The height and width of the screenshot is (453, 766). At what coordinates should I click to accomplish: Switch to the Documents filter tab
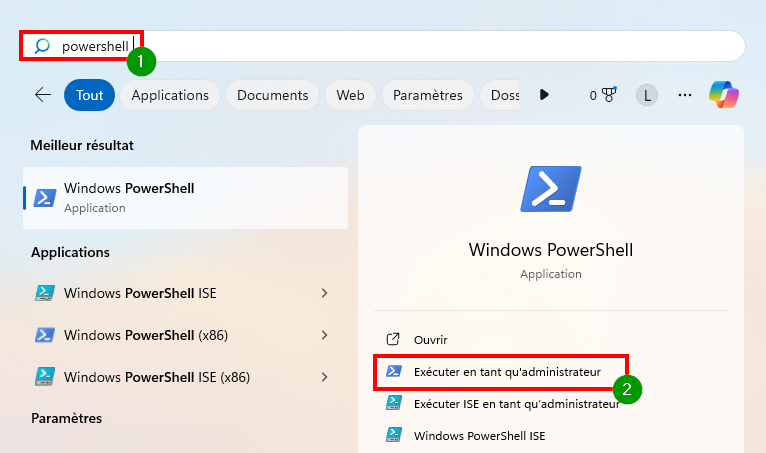273,95
